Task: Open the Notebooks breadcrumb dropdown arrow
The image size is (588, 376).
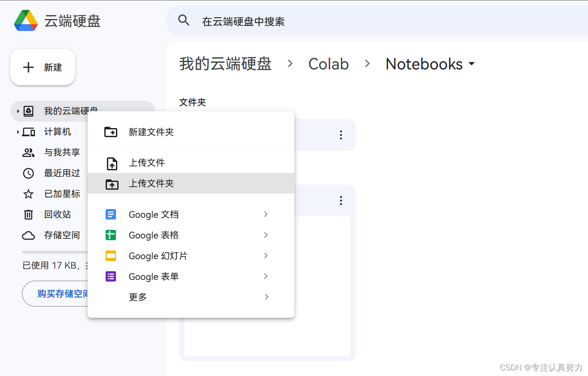Action: click(x=472, y=64)
